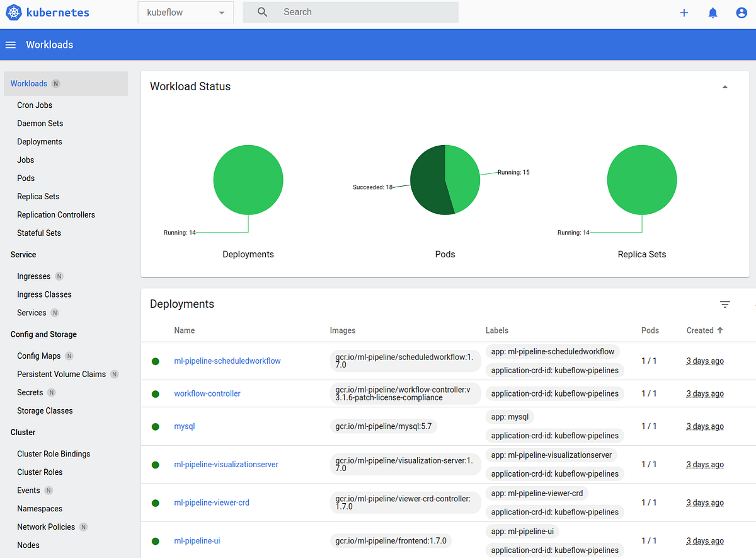Click the green status dot for mysql
The image size is (756, 558).
[156, 427]
